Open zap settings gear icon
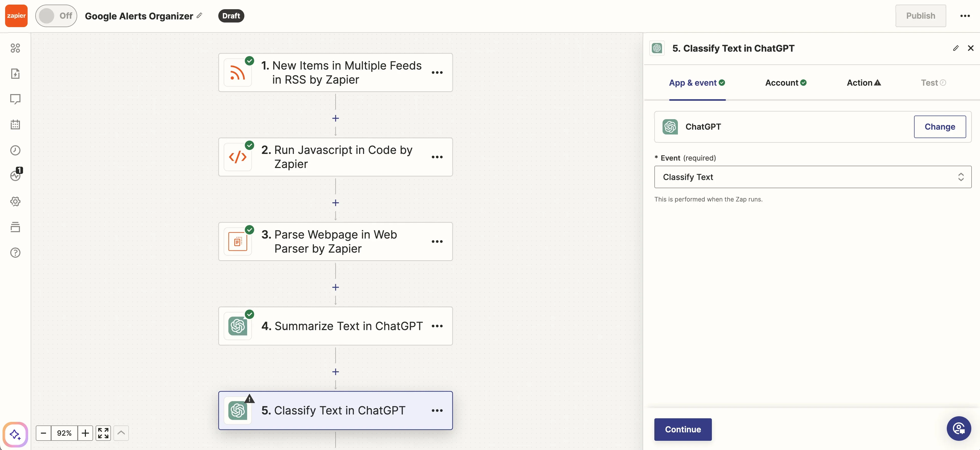The image size is (980, 450). click(15, 201)
